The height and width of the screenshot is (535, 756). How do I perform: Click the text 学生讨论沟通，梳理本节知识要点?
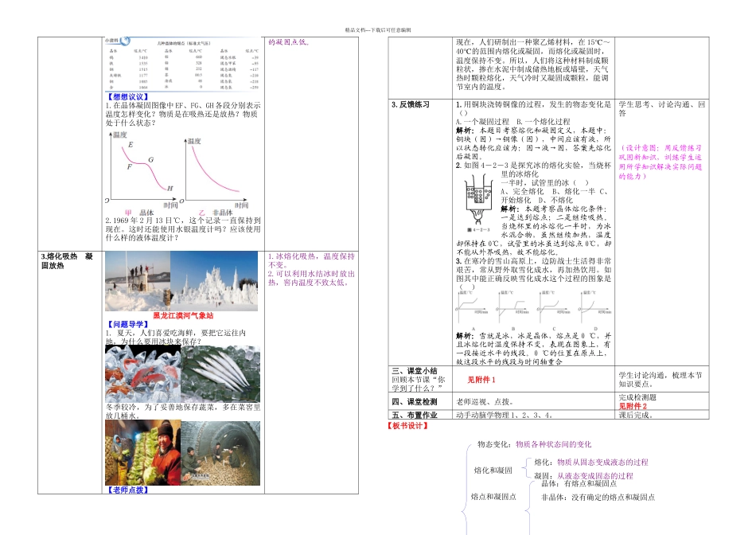(661, 379)
